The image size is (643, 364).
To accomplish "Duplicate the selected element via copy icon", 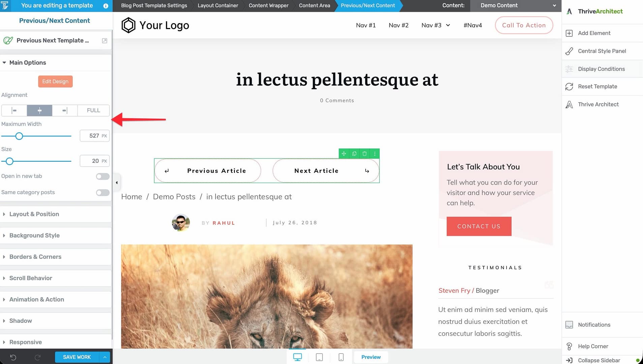I will [354, 154].
